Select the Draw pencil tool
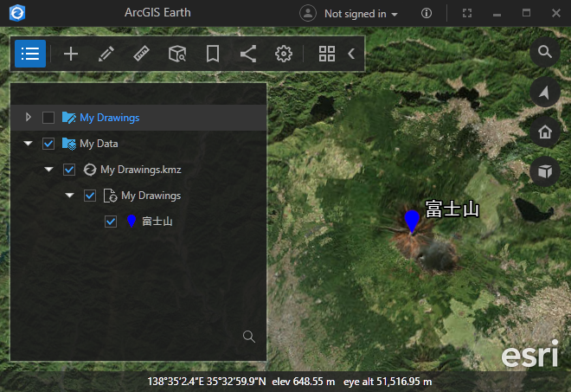This screenshot has width=571, height=392. 106,54
